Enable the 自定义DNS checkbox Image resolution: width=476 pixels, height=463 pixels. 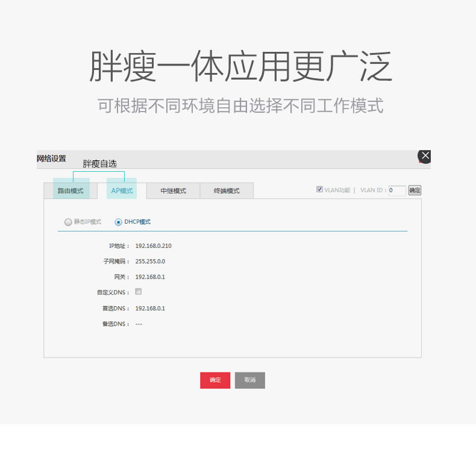tap(138, 292)
